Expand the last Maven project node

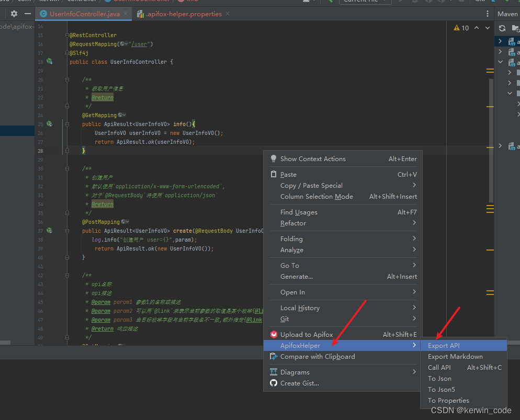pyautogui.click(x=501, y=145)
